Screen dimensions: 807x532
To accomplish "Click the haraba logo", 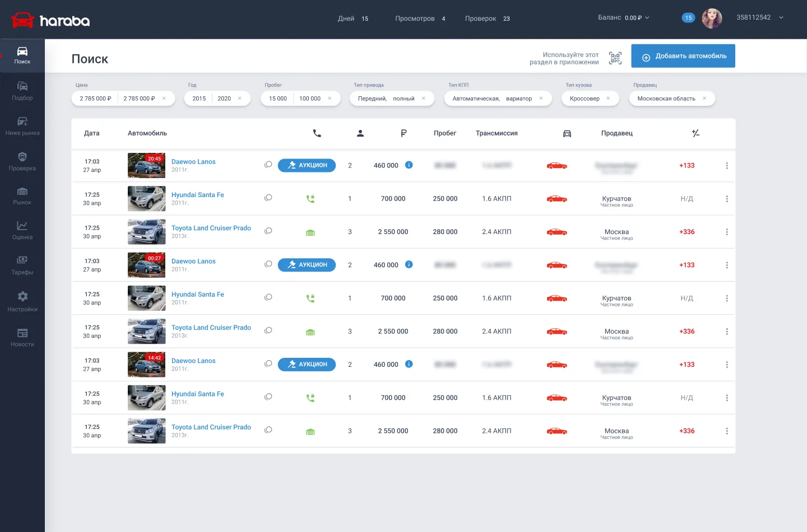I will pyautogui.click(x=50, y=21).
